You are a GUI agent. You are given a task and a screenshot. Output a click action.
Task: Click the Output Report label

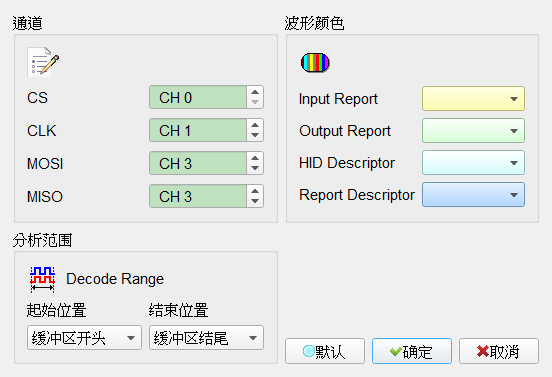tap(345, 131)
